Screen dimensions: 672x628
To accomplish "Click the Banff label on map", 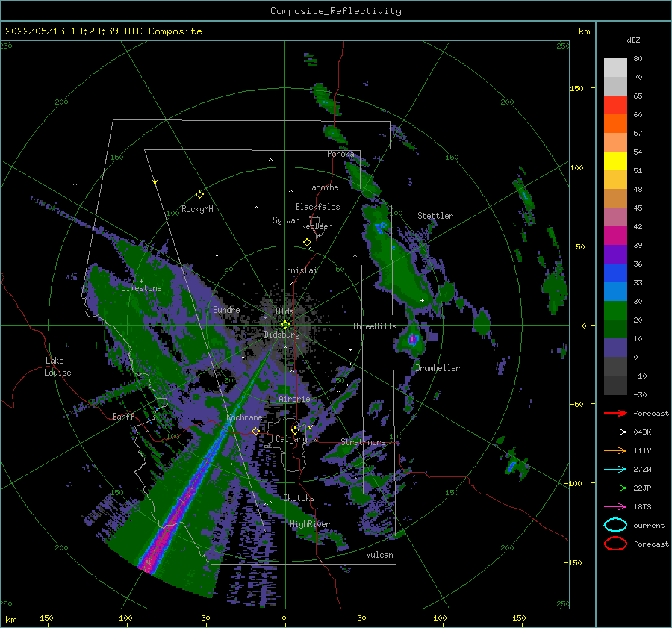I will tap(123, 416).
